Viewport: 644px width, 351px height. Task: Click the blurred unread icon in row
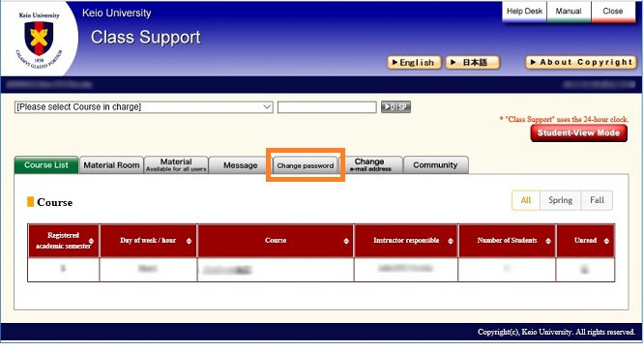pos(584,270)
